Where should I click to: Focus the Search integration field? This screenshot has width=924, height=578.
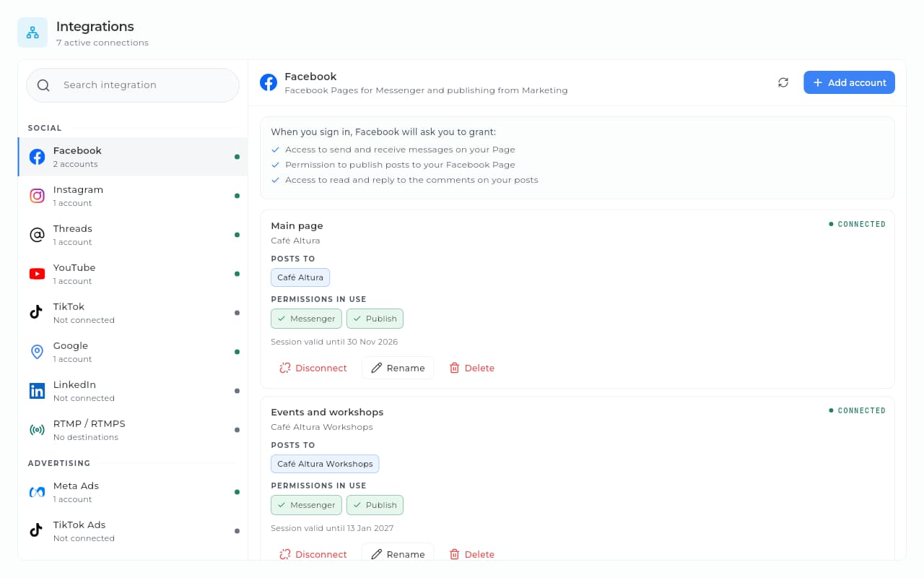[133, 85]
